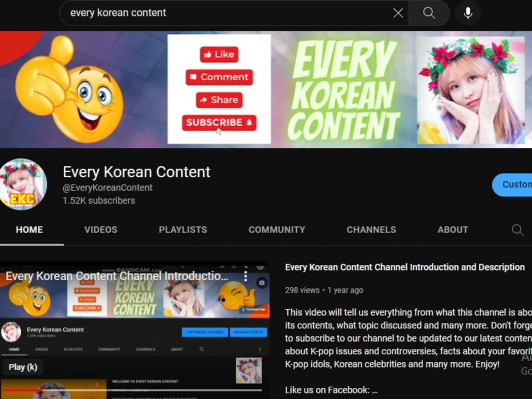The width and height of the screenshot is (532, 399).
Task: Go to the COMMUNITY tab
Action: [277, 230]
